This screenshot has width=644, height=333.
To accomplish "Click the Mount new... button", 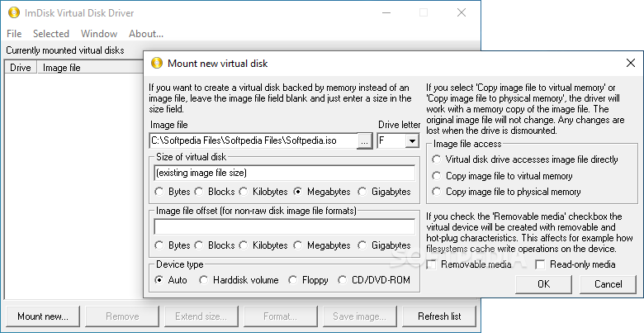I will tap(43, 316).
